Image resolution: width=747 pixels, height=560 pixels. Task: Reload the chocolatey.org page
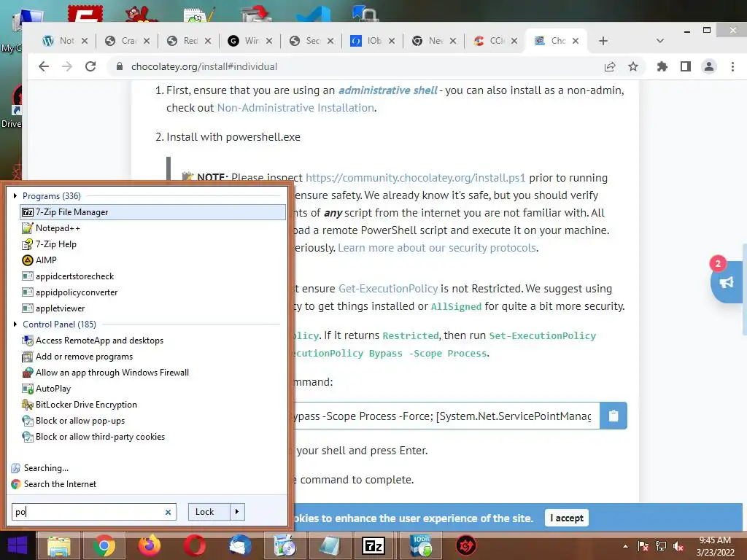click(x=90, y=66)
